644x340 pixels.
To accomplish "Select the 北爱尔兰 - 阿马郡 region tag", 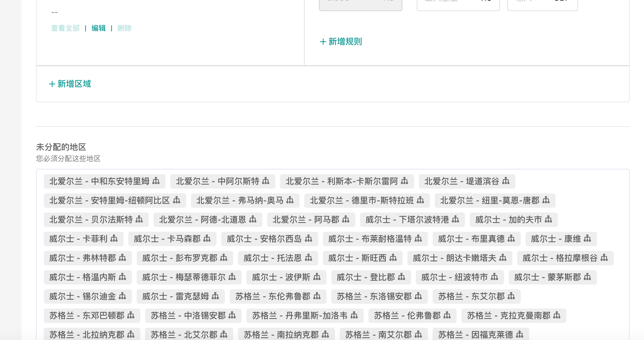I will 306,220.
